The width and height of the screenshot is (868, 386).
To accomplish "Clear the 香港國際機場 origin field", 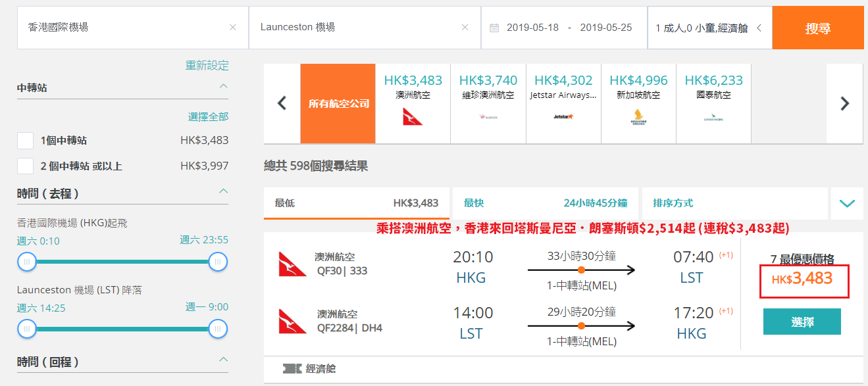I will pos(233,28).
